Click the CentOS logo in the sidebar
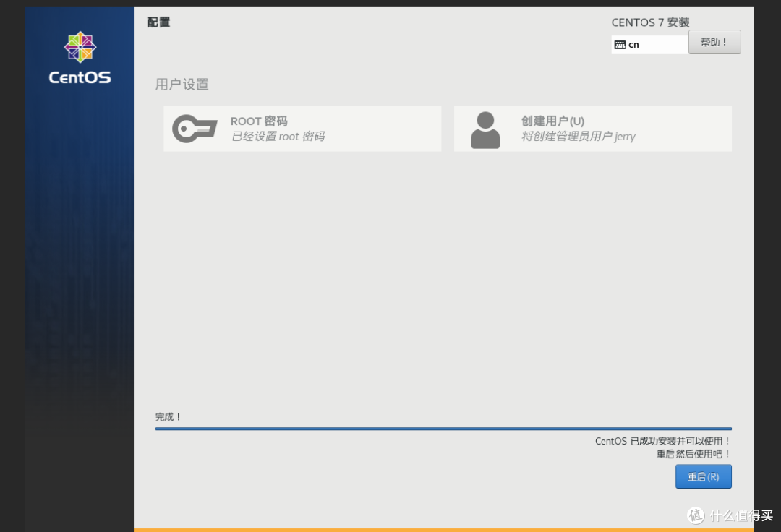Viewport: 781px width, 532px height. click(x=79, y=46)
